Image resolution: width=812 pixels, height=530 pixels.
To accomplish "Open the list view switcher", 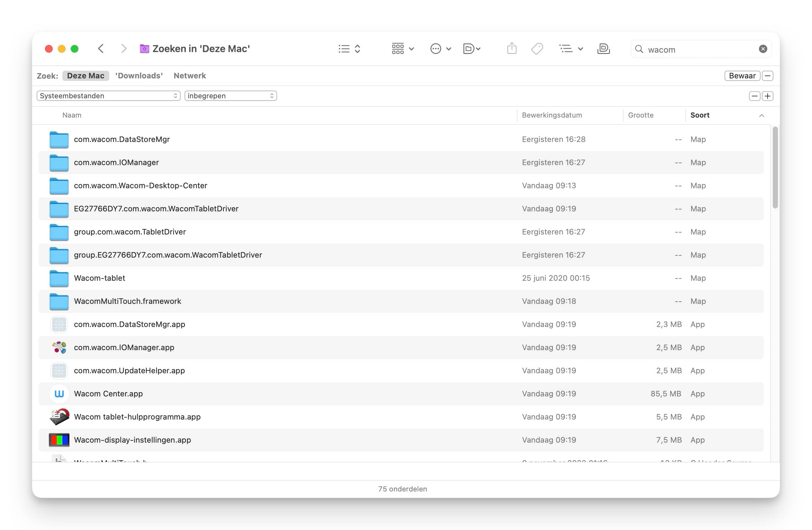I will pos(349,49).
